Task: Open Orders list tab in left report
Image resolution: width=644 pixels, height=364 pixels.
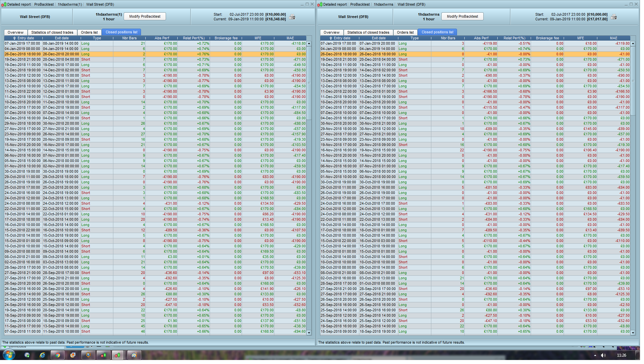Action: pyautogui.click(x=90, y=33)
